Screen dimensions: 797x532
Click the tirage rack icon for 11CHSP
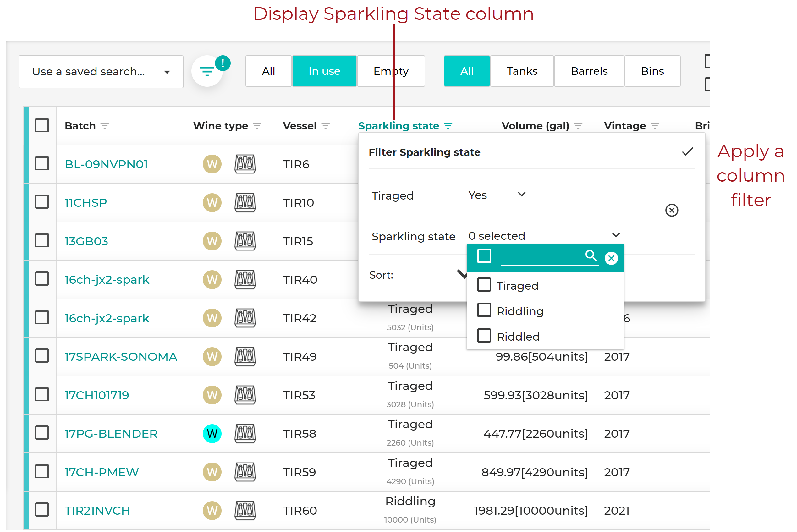(245, 203)
